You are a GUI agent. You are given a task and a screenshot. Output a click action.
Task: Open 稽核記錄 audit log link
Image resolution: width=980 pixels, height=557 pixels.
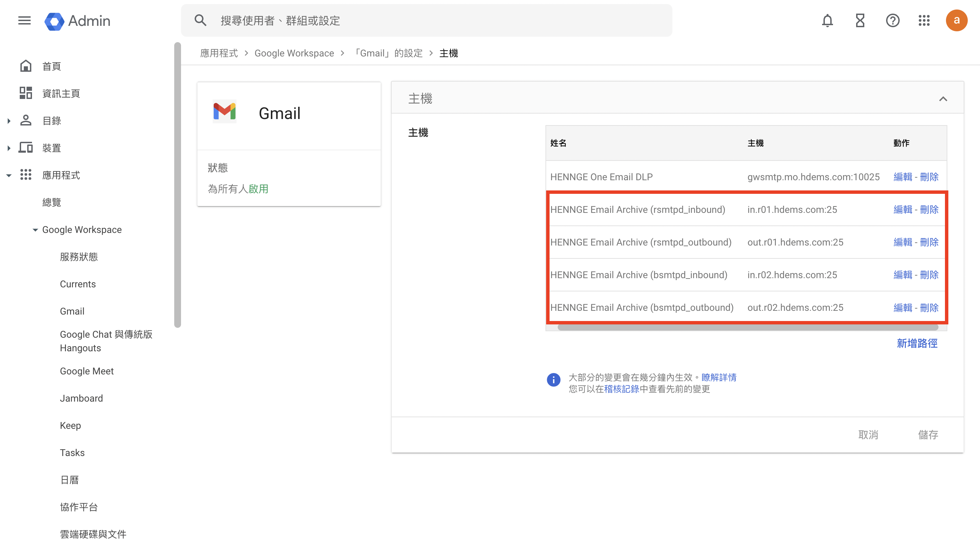pos(621,389)
